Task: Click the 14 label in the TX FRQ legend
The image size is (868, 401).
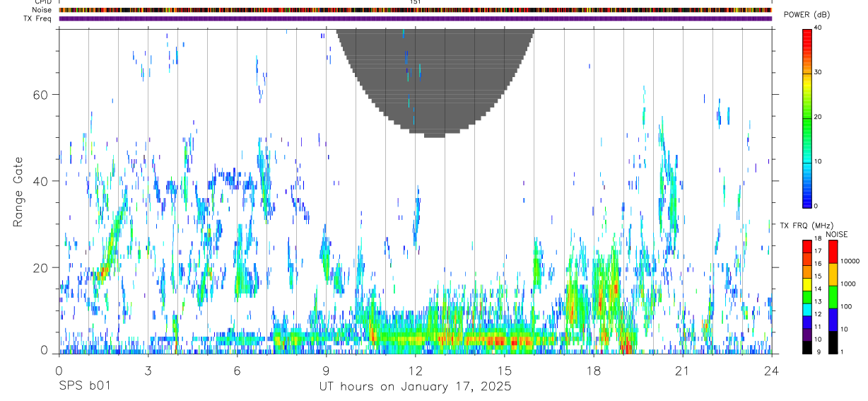Action: click(x=819, y=289)
